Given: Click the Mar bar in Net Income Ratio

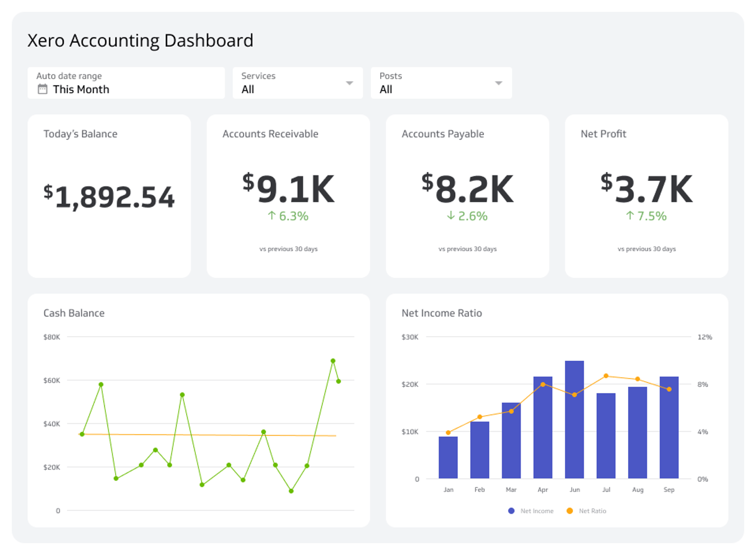Looking at the screenshot, I should point(511,440).
